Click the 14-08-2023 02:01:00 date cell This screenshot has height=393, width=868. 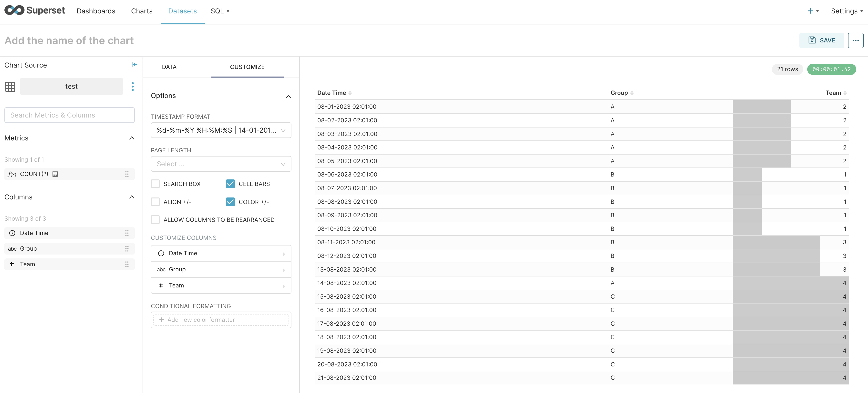(x=347, y=283)
